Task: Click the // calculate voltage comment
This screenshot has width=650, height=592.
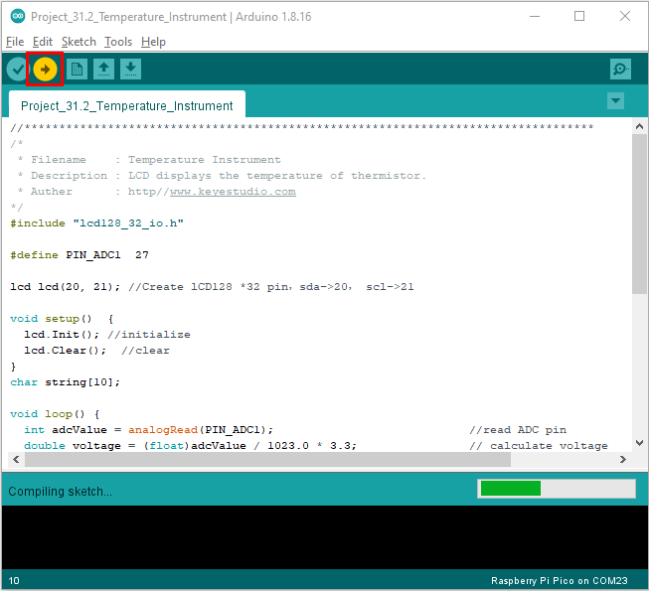Action: tap(538, 446)
